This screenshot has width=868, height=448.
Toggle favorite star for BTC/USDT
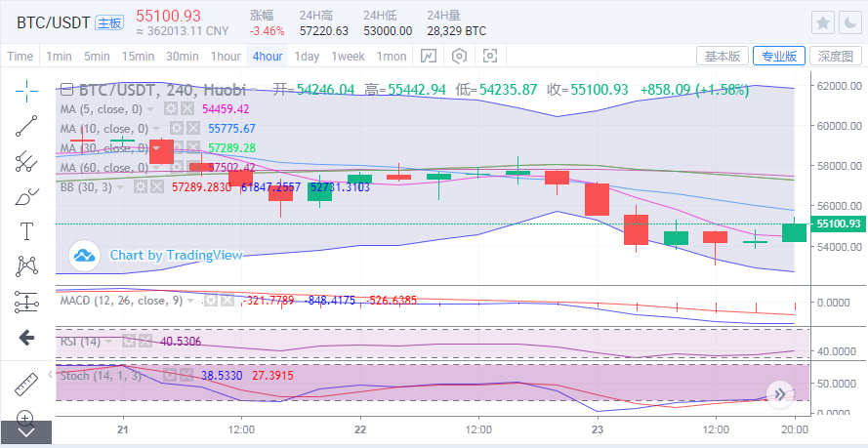pos(823,22)
